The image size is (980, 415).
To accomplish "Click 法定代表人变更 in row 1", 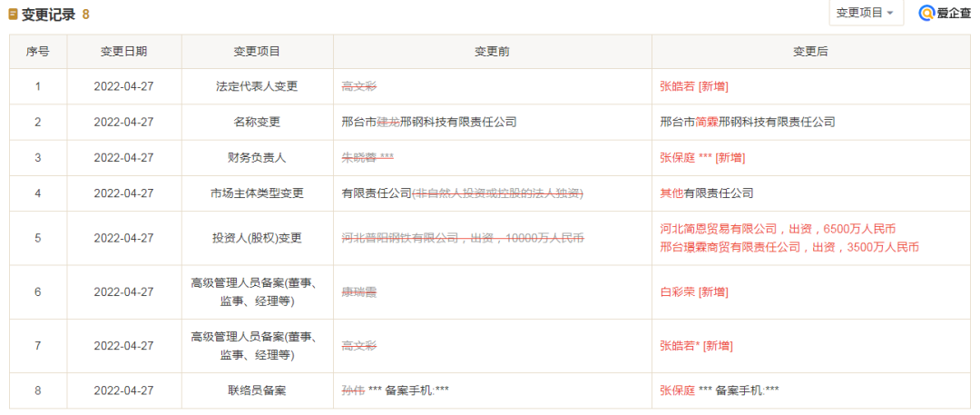I will [257, 87].
